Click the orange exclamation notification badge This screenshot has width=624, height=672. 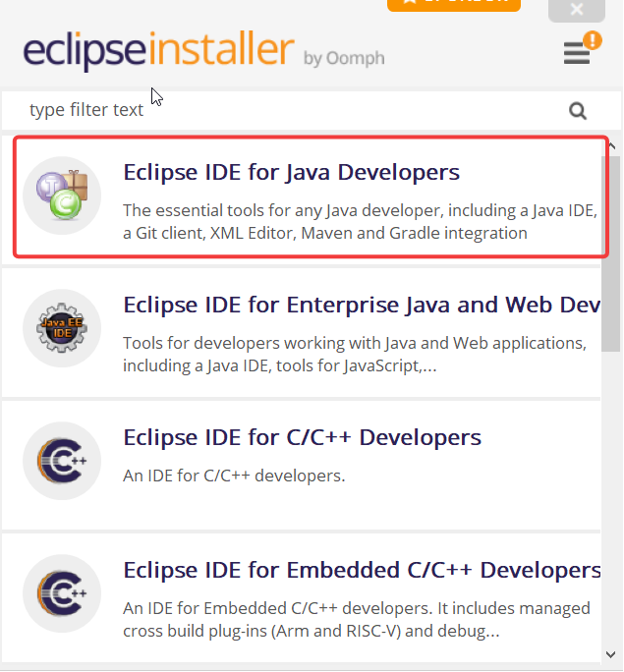pos(593,40)
